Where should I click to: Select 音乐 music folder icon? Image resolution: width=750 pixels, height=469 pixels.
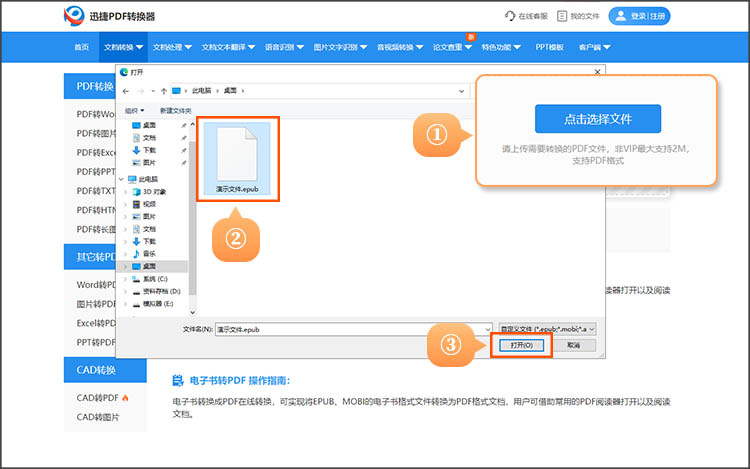pyautogui.click(x=136, y=254)
